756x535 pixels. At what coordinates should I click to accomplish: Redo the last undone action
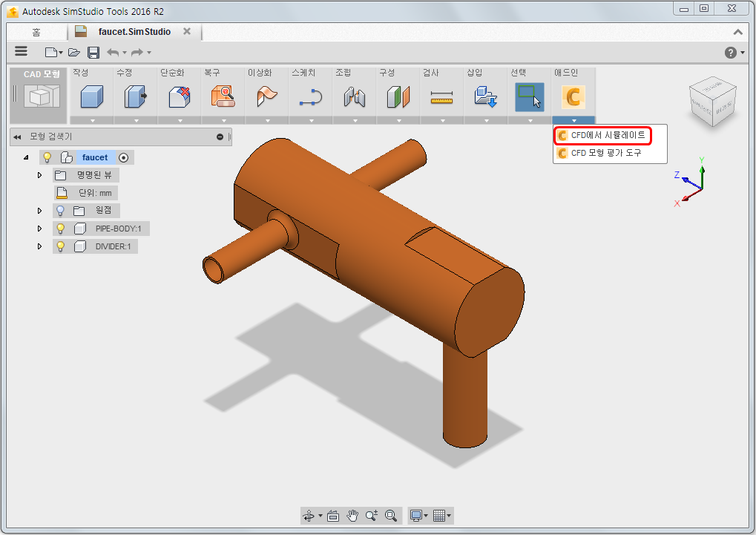[x=137, y=52]
